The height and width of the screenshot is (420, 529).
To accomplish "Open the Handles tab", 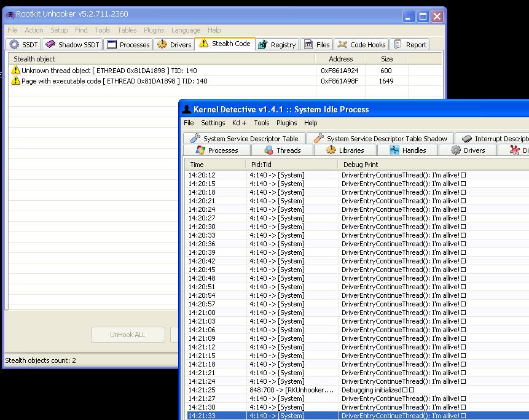I will pyautogui.click(x=408, y=150).
